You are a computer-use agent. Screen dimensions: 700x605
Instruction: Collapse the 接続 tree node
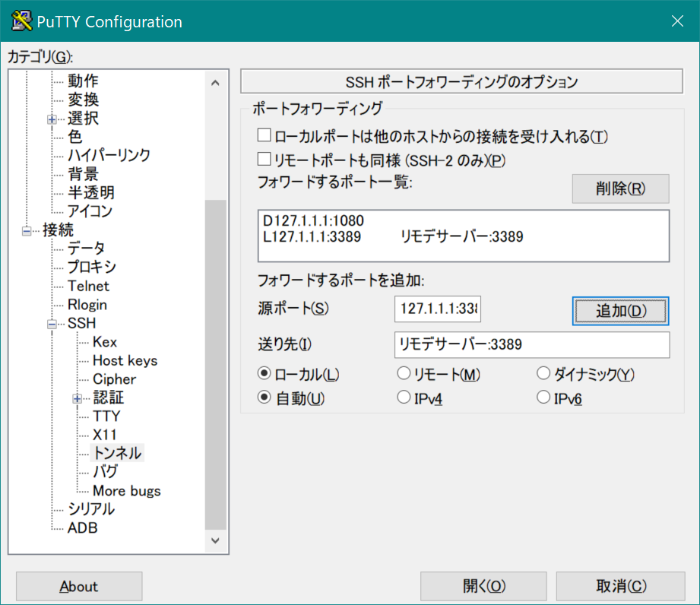pos(27,231)
